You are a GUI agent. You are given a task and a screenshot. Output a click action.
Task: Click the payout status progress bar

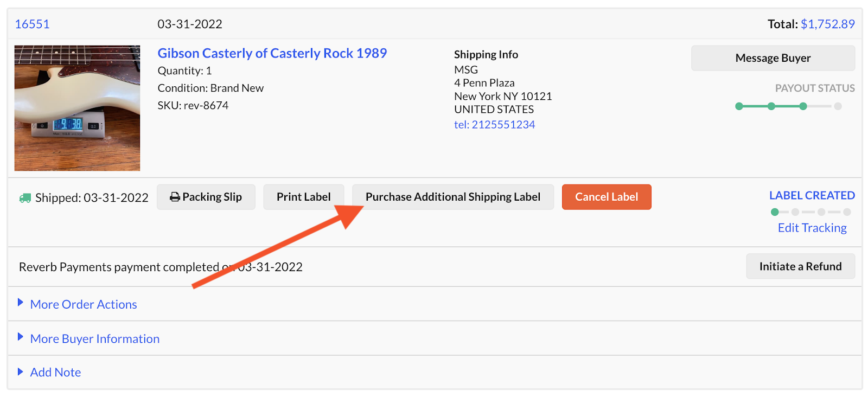(x=788, y=106)
